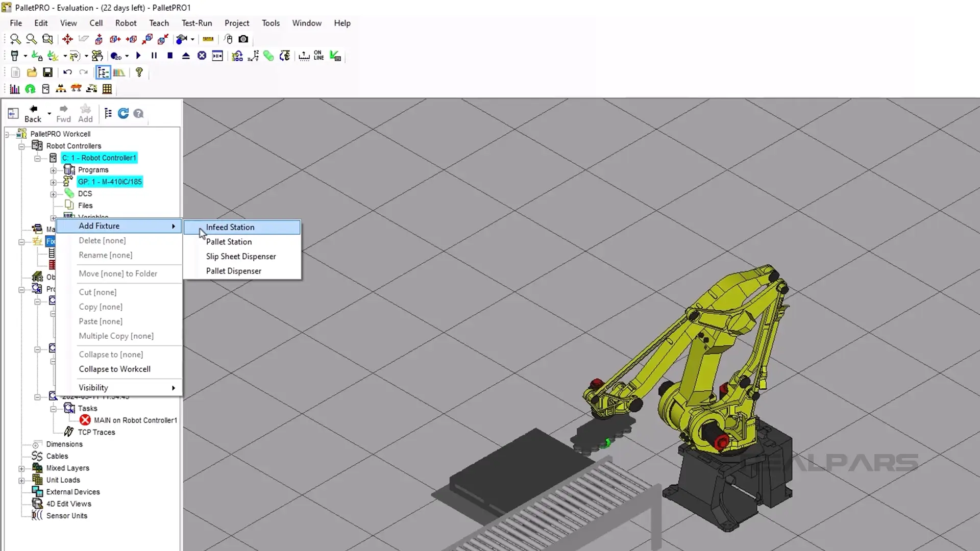Open the 2D view dropdown arrow
Screen dimensions: 980x551
pos(127,56)
